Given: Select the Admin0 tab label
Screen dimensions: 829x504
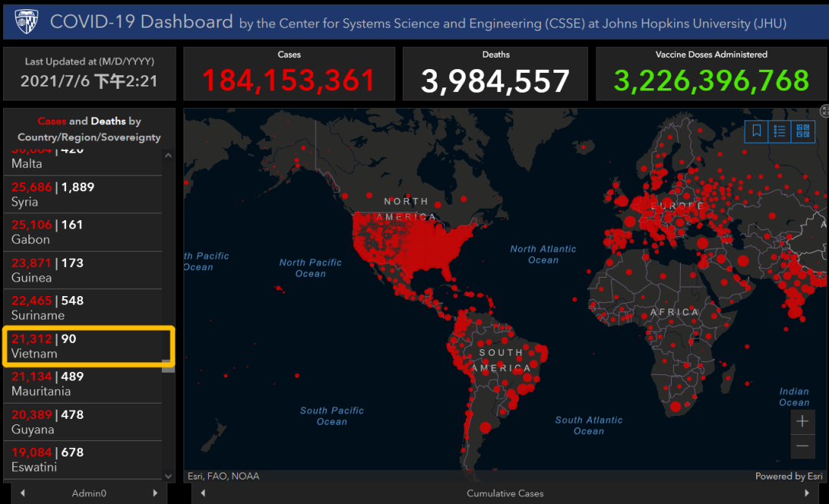Looking at the screenshot, I should click(89, 493).
